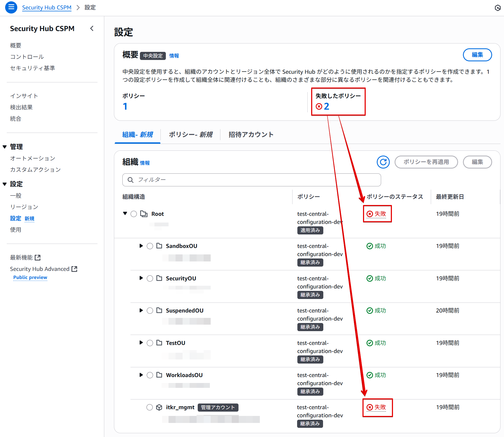Viewport: 504px width, 437px height.
Task: Click the search magnifier icon in filter box
Action: pos(130,180)
